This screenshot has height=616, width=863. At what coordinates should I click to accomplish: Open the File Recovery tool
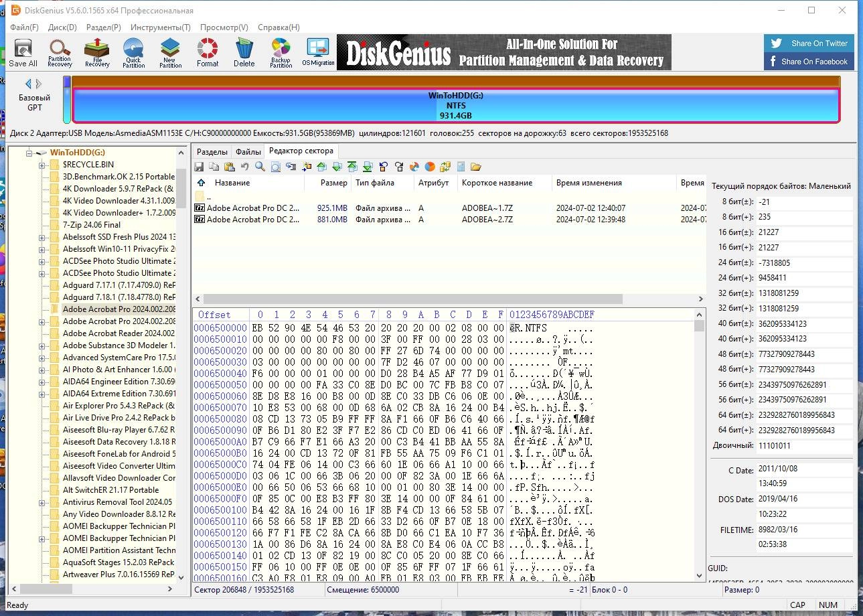96,52
